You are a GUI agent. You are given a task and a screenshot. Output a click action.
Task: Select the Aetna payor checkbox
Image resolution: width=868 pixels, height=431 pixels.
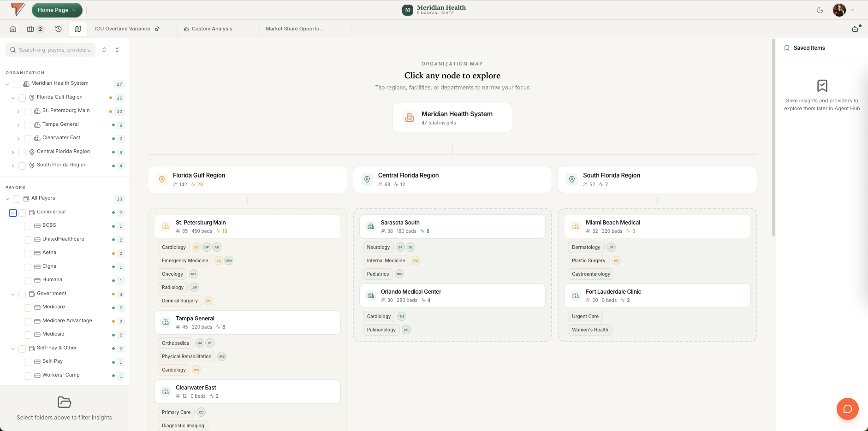[x=28, y=253]
